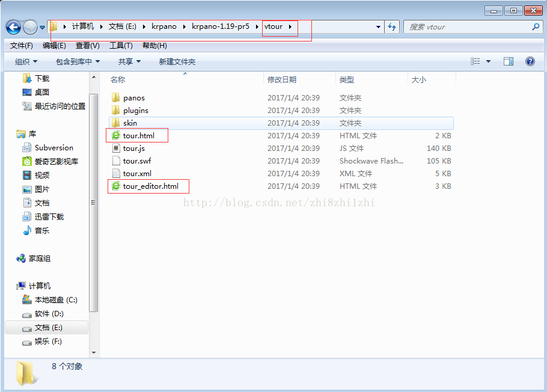547x392 pixels.
Task: Expand the arrow after krpano-1.19-pr5 in path
Action: click(x=257, y=26)
